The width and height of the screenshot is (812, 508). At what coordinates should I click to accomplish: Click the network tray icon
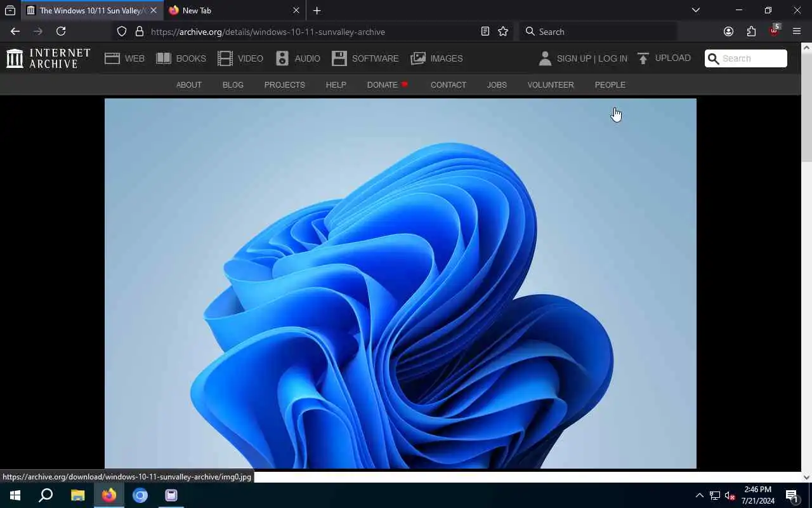pyautogui.click(x=715, y=495)
